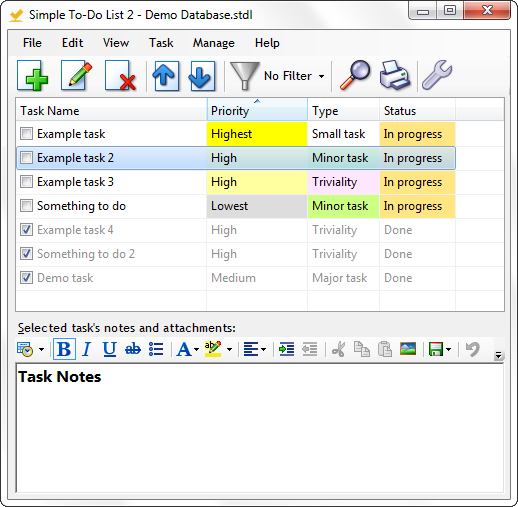Sort by Priority column header

click(257, 110)
